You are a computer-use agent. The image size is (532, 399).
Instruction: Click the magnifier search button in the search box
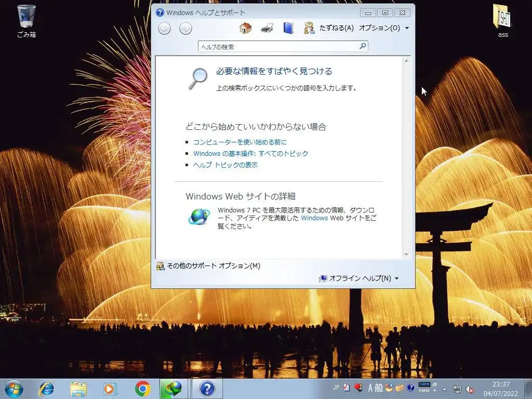coord(363,46)
